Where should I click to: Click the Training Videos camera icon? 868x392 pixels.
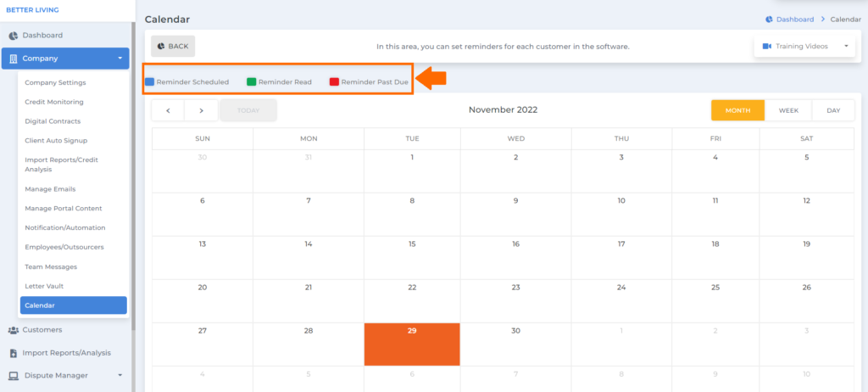point(766,47)
